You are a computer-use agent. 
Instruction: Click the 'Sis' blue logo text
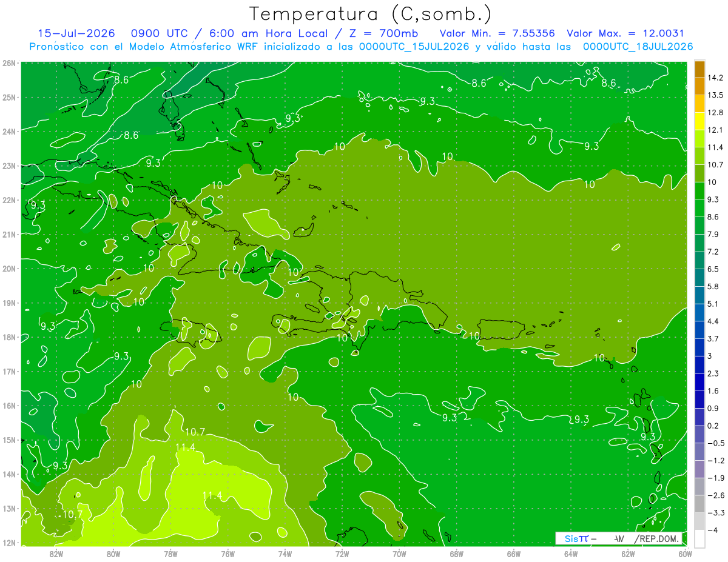[571, 538]
